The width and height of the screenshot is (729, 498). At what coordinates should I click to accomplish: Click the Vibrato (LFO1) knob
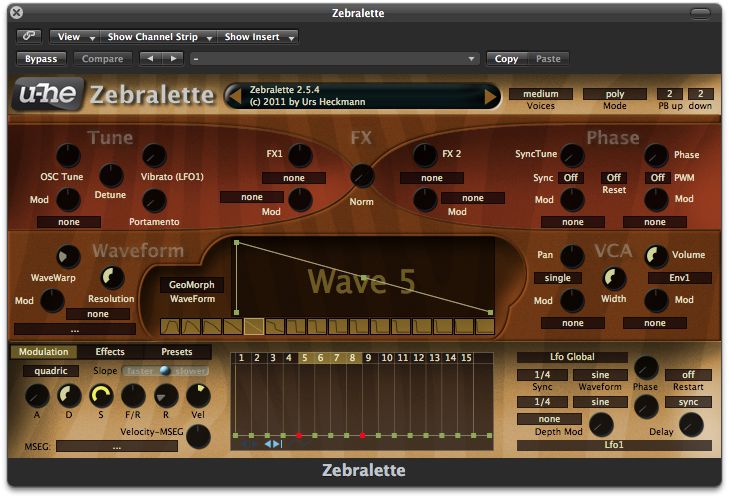(x=154, y=156)
